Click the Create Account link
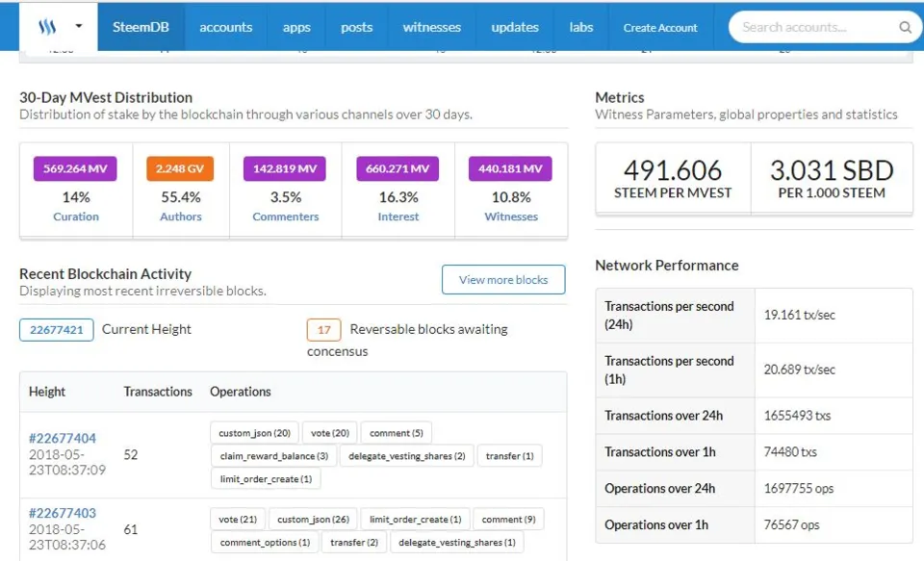 [x=660, y=27]
